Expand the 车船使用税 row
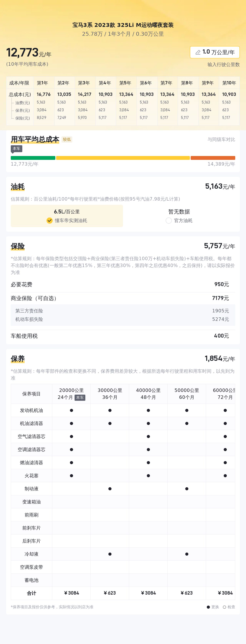The width and height of the screenshot is (246, 644). (x=123, y=336)
